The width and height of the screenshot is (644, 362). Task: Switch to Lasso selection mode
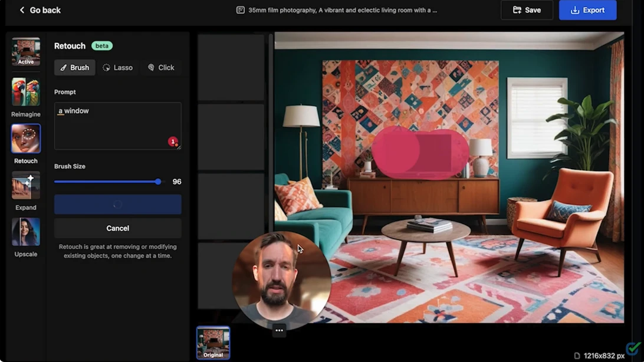click(117, 68)
